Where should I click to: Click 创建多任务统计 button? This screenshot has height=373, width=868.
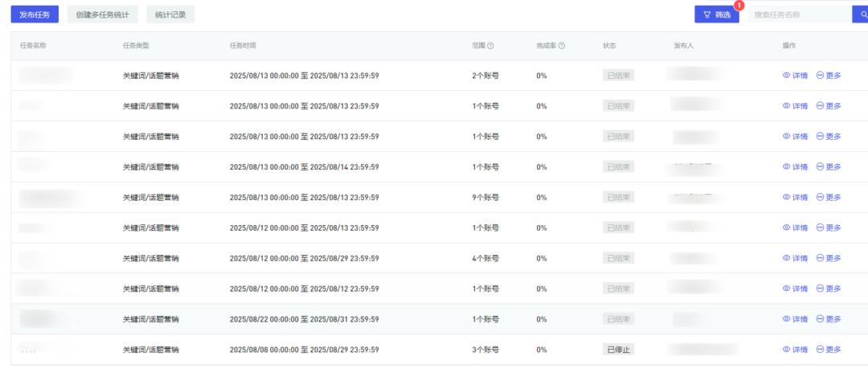(102, 14)
